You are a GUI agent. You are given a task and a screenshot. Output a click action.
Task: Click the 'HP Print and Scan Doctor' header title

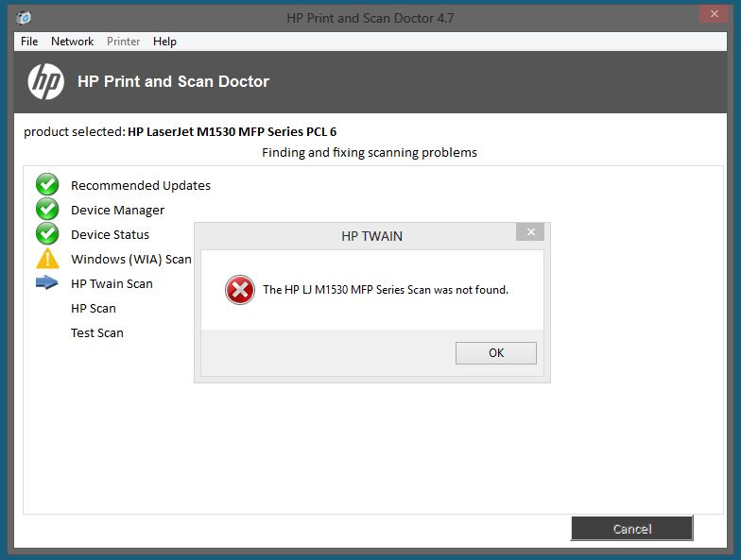(x=174, y=81)
